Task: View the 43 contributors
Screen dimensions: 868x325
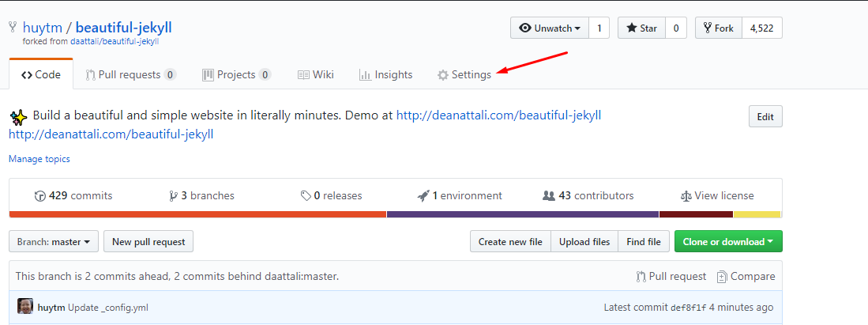Action: 588,196
